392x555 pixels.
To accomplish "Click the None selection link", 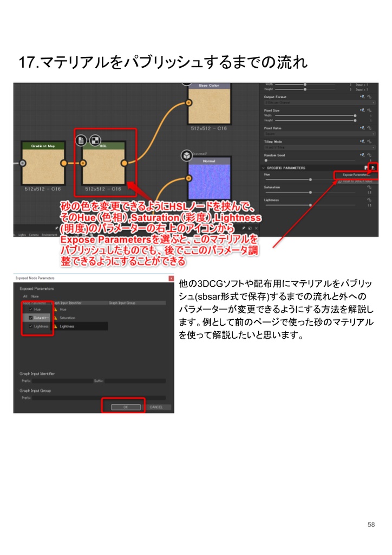I will [35, 296].
